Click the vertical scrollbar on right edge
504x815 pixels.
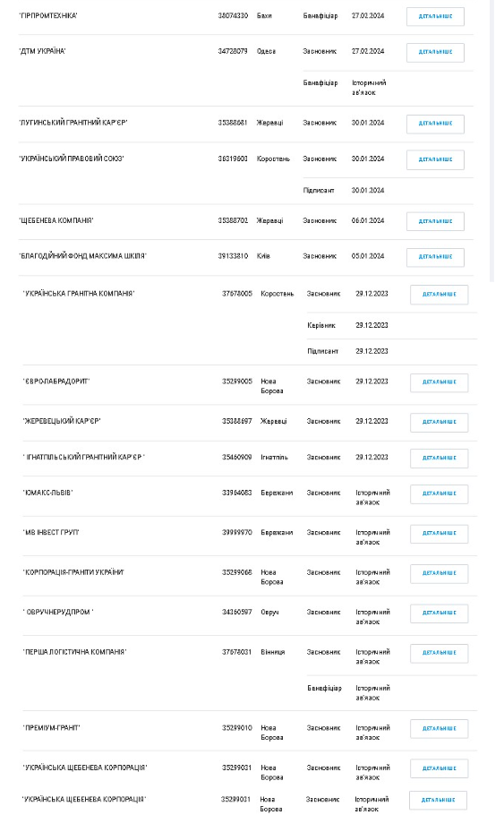pos(492,141)
